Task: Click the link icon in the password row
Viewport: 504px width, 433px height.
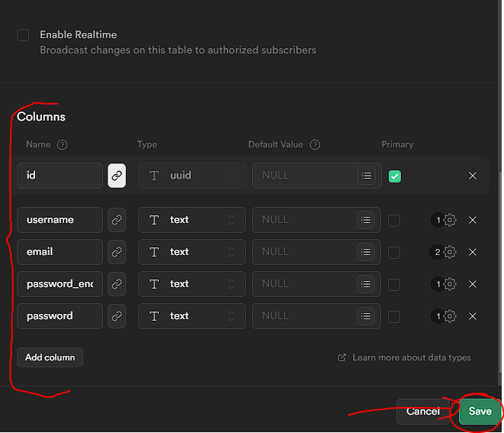Action: coord(117,316)
